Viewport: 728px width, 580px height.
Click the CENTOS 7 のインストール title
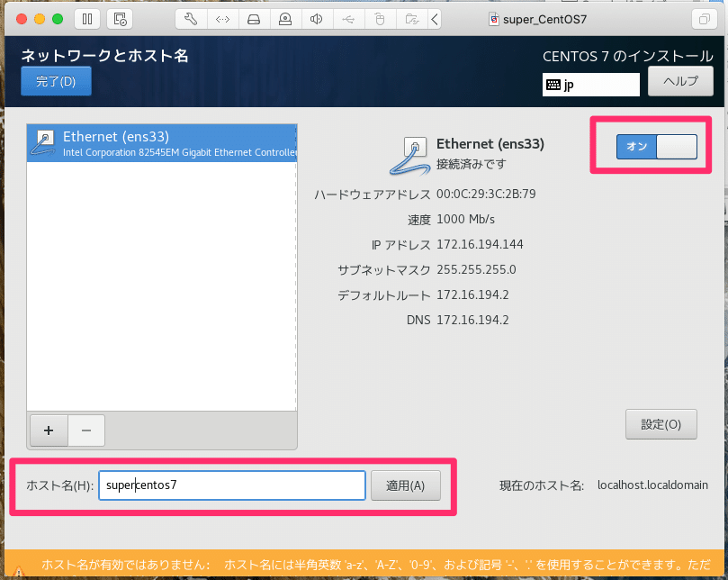[628, 56]
